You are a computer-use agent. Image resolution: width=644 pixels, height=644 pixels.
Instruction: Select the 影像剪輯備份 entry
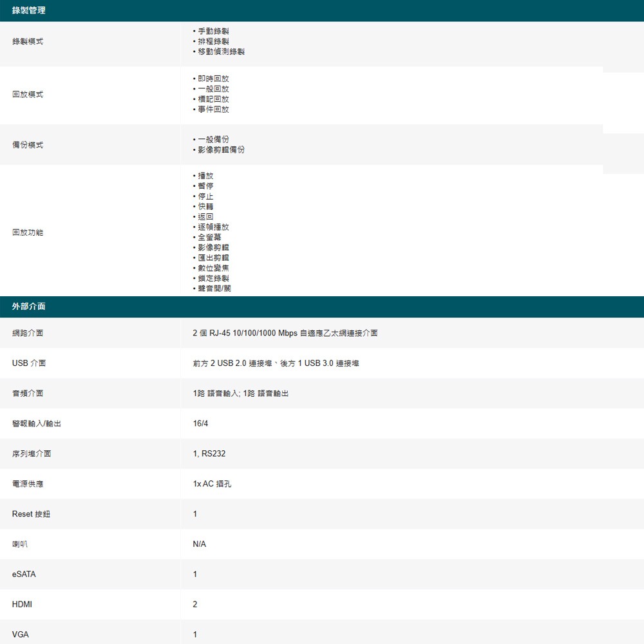point(222,149)
